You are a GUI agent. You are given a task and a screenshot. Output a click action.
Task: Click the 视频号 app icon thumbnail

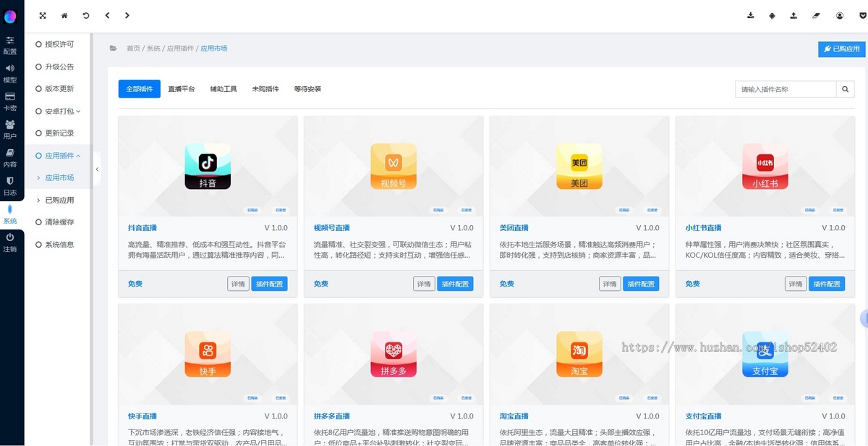(x=393, y=167)
